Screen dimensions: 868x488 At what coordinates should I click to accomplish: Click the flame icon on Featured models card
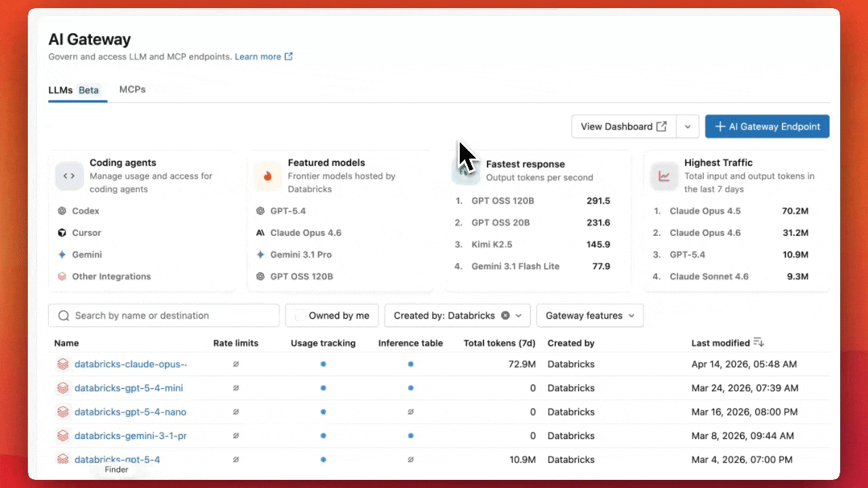point(267,176)
